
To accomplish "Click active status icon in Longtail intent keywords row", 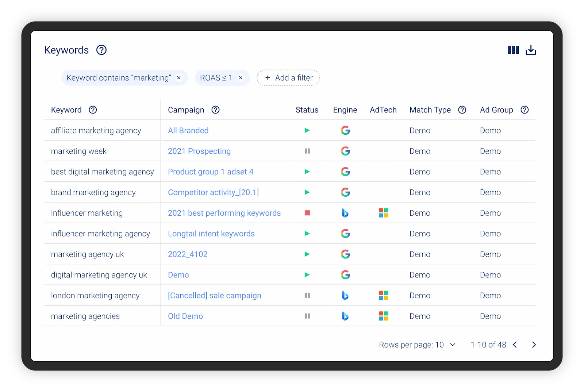I will (x=307, y=234).
